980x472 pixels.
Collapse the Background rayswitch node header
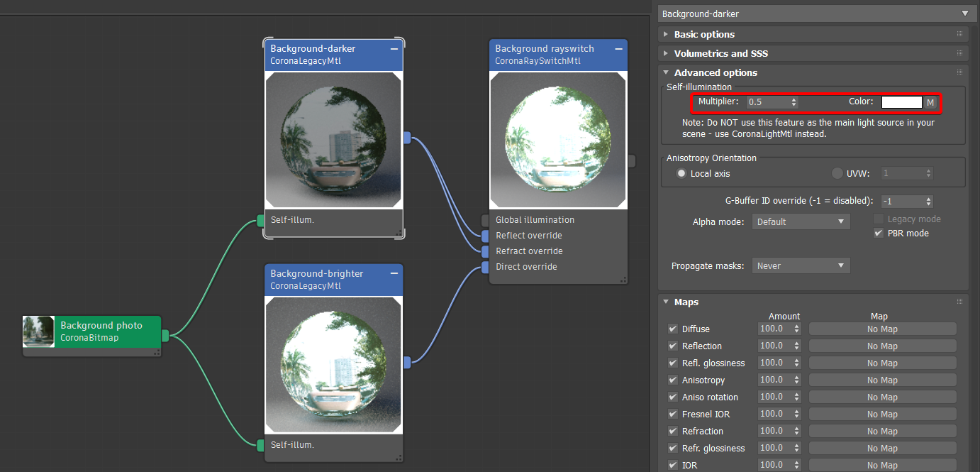click(618, 49)
